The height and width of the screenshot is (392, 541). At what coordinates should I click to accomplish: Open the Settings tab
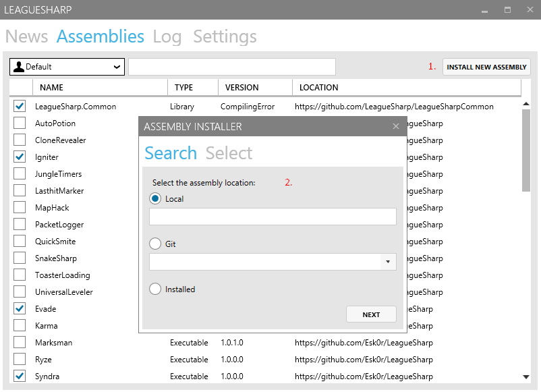[225, 37]
